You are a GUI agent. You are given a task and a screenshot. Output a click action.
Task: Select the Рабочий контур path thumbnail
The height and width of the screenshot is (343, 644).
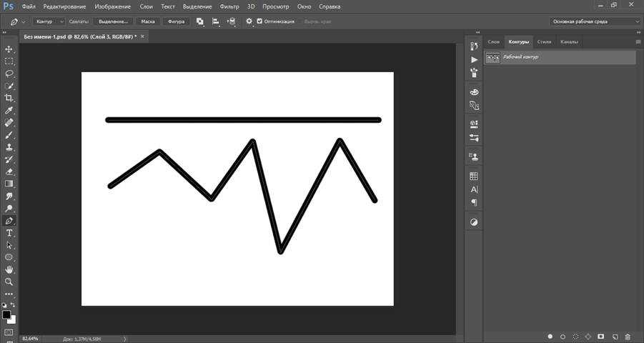[492, 57]
